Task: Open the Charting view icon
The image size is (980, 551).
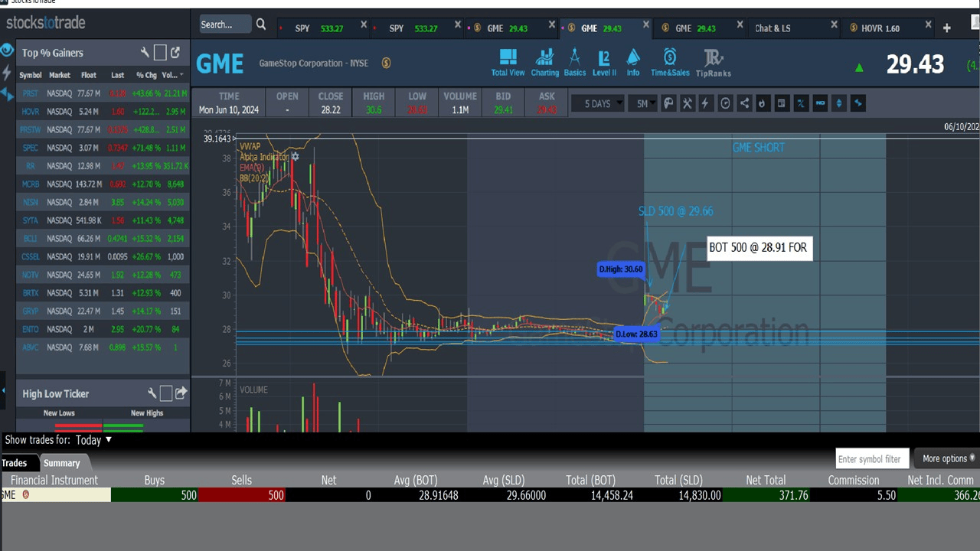Action: (544, 63)
